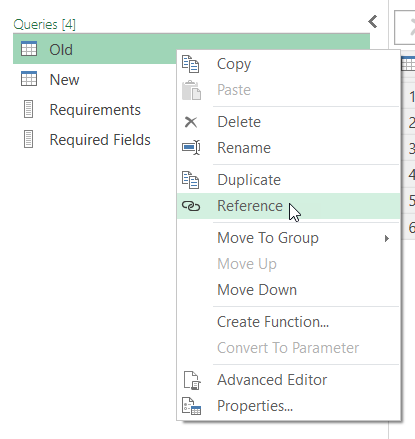This screenshot has width=415, height=439.
Task: Click the Duplicate icon
Action: point(190,180)
